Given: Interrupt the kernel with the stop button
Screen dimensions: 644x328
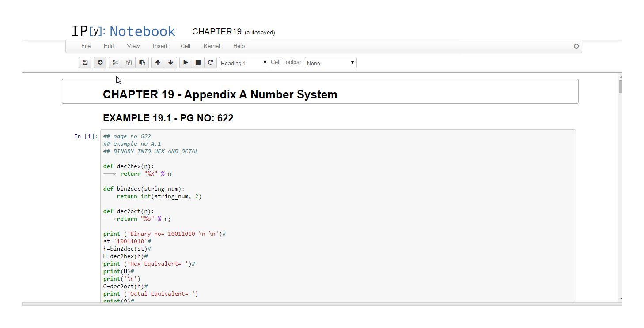Looking at the screenshot, I should tap(198, 63).
